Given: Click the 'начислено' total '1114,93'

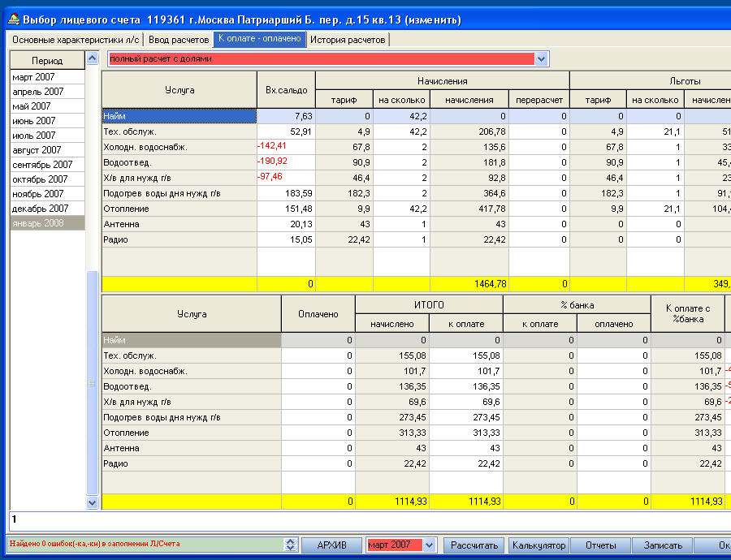Looking at the screenshot, I should pyautogui.click(x=411, y=502).
